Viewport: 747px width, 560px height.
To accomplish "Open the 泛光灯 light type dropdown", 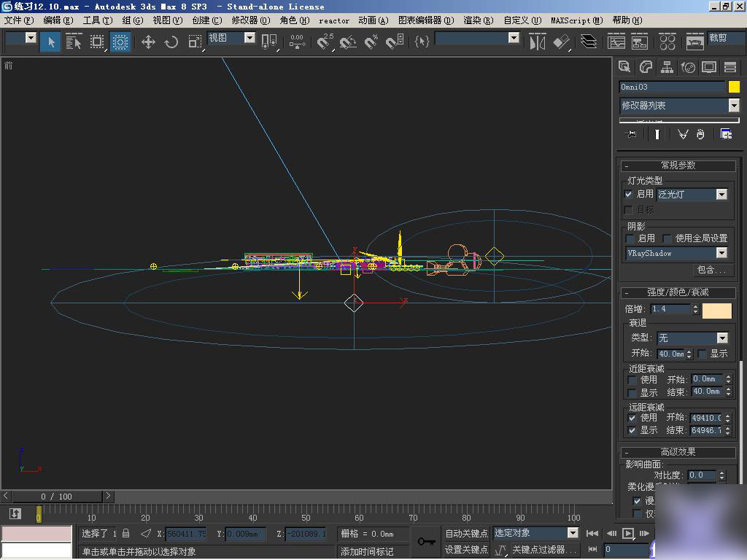I will (x=722, y=195).
